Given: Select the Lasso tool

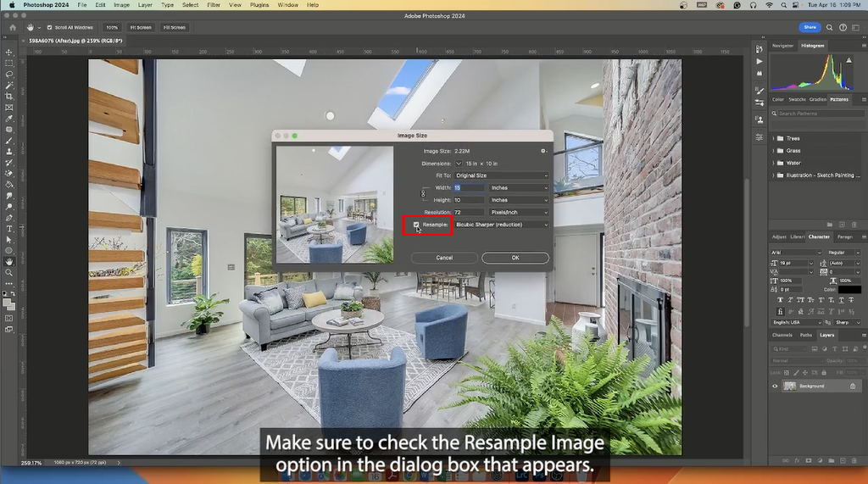Looking at the screenshot, I should 8,75.
